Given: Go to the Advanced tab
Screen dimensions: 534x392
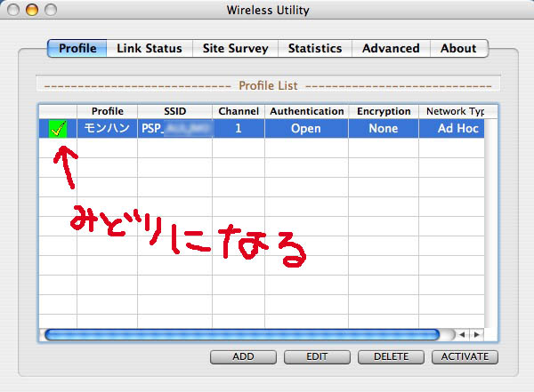Looking at the screenshot, I should (391, 49).
